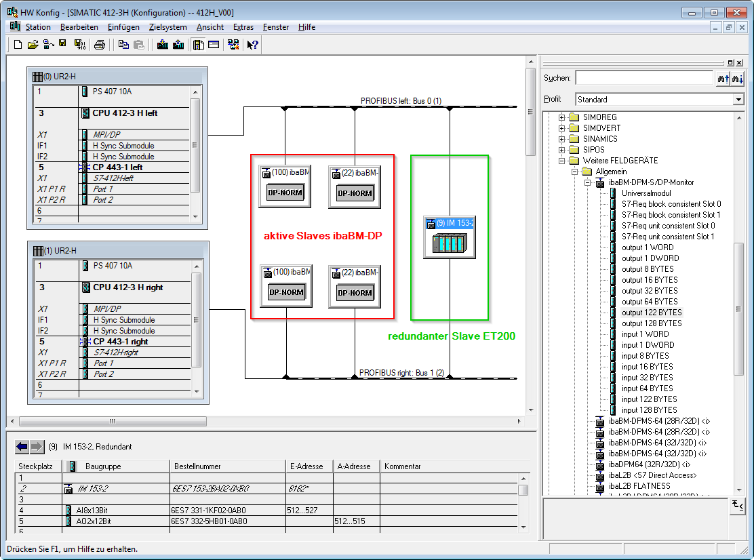754x560 pixels.
Task: Open the Fenster menu
Action: (276, 27)
